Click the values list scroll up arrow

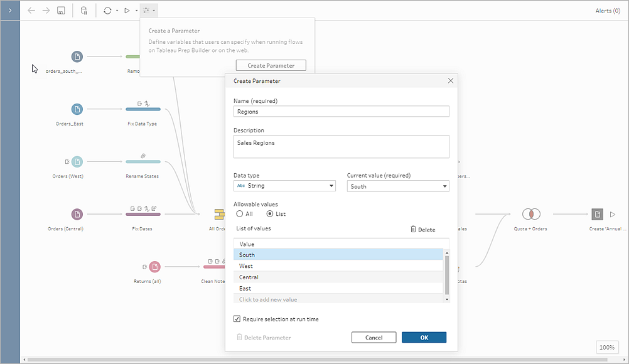447,253
